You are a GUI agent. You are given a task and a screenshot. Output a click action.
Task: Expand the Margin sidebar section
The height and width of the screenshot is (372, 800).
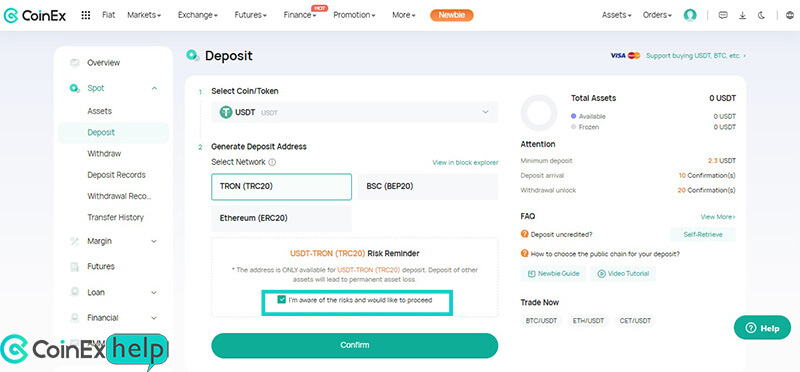(154, 241)
